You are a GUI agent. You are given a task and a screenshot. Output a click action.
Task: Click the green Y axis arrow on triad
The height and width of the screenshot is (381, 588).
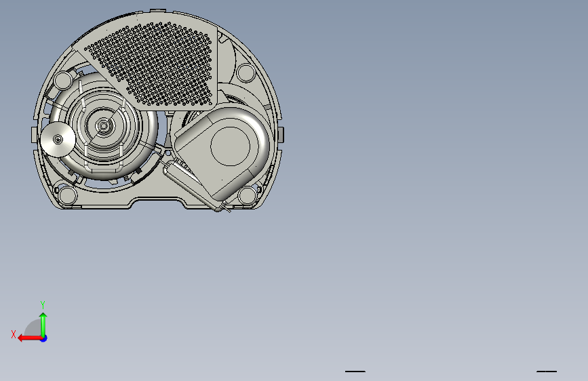pyautogui.click(x=43, y=324)
